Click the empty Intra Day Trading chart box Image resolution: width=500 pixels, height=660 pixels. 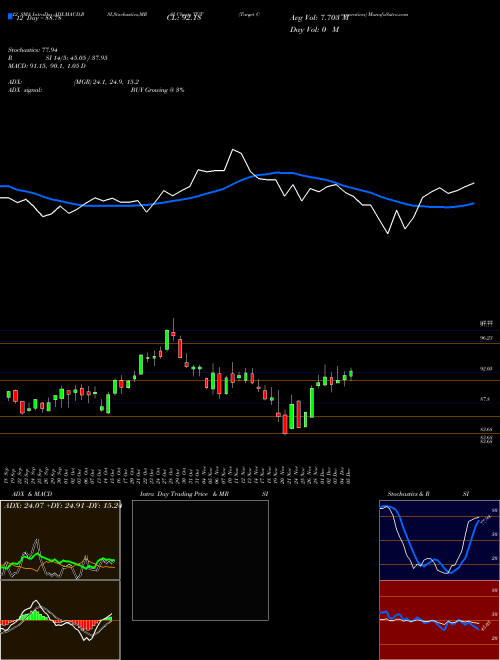(x=200, y=560)
